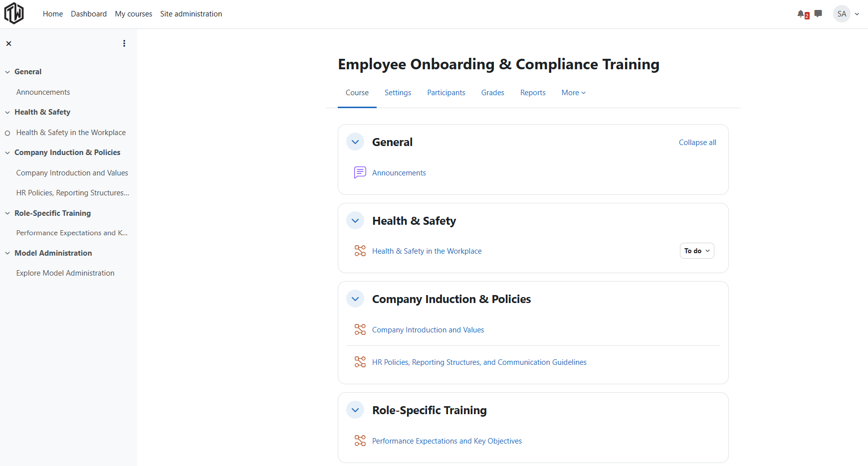Screen dimensions: 868x466
Task: Switch to the Participants tab
Action: click(x=446, y=93)
